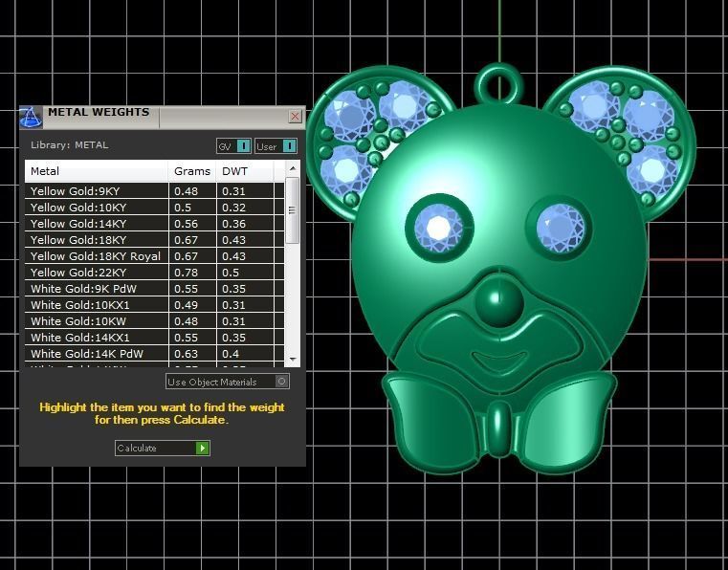Close the Metal Weights panel
The height and width of the screenshot is (570, 728).
point(295,116)
